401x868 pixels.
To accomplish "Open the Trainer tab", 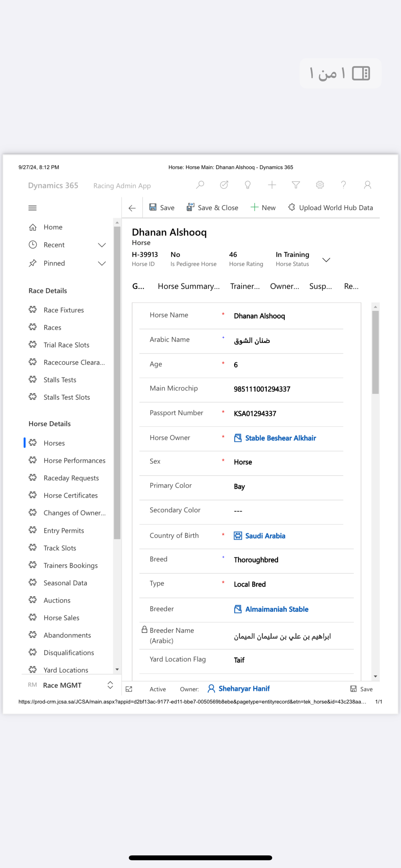I will (245, 286).
